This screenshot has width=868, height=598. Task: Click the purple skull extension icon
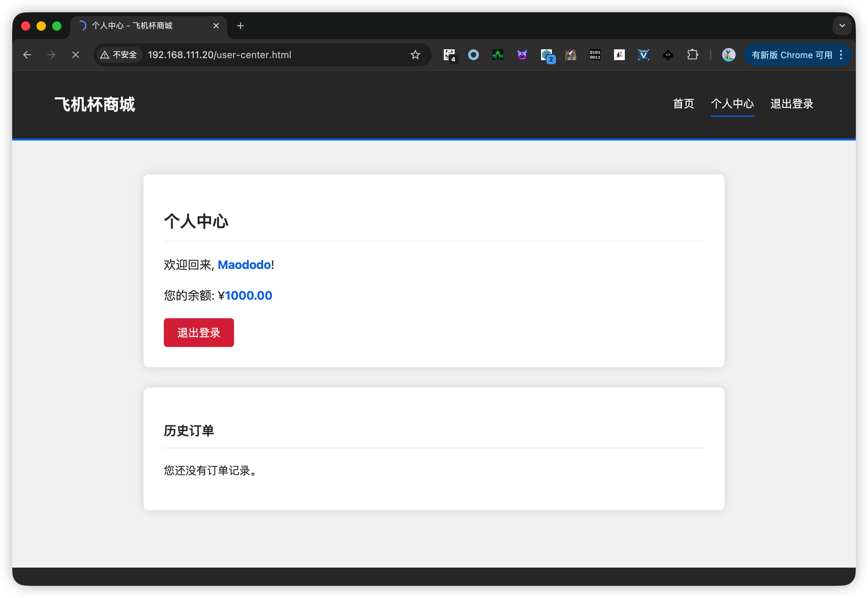522,55
